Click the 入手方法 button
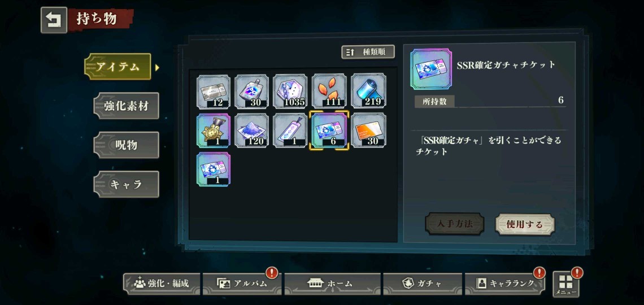Viewport: 644px width, 305px height. [x=455, y=224]
